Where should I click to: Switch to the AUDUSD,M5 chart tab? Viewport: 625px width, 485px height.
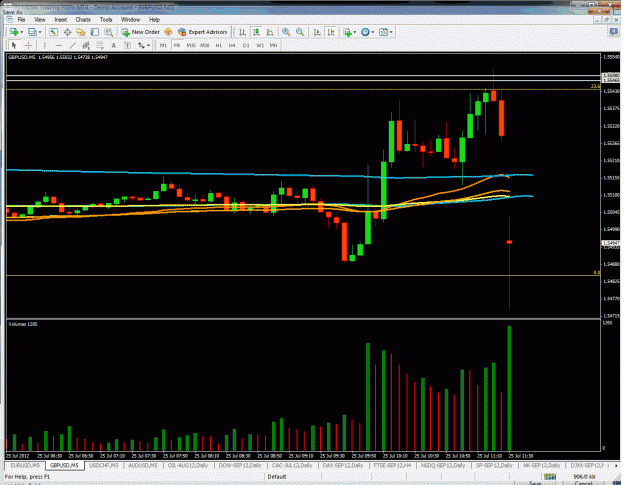(x=143, y=465)
